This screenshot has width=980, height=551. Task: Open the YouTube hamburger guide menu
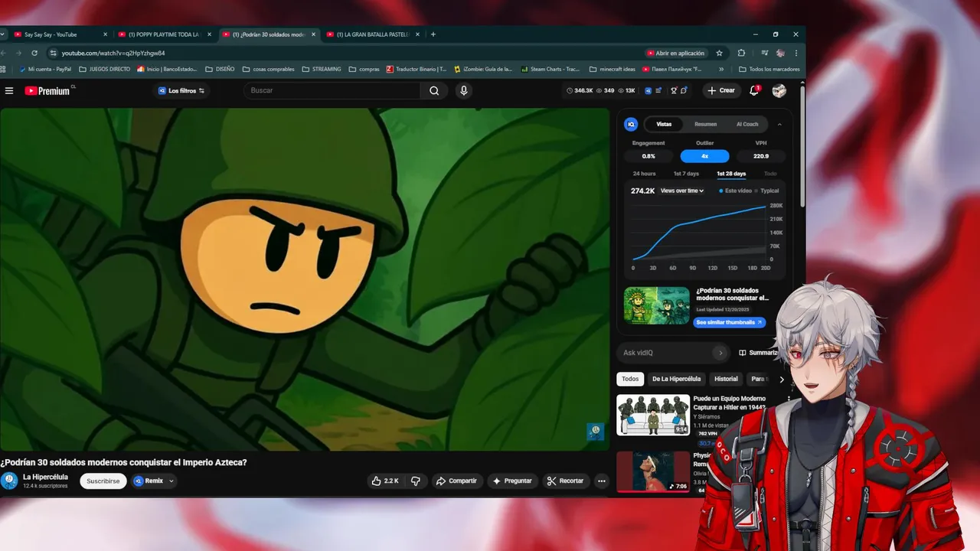pos(9,90)
